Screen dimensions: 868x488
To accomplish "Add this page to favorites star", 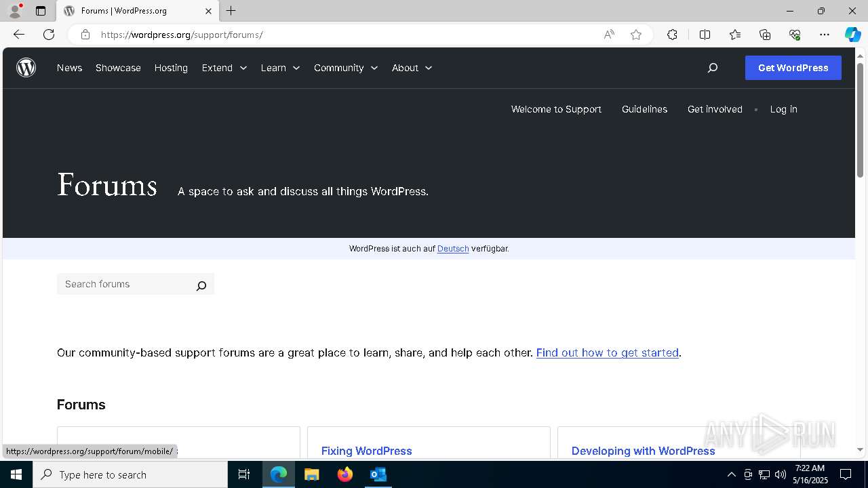I will 636,35.
